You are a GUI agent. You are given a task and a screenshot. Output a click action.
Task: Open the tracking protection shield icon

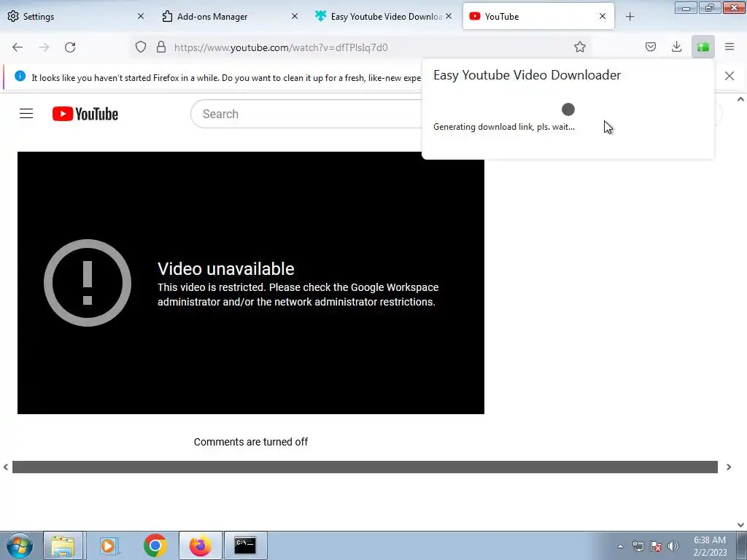coord(141,47)
